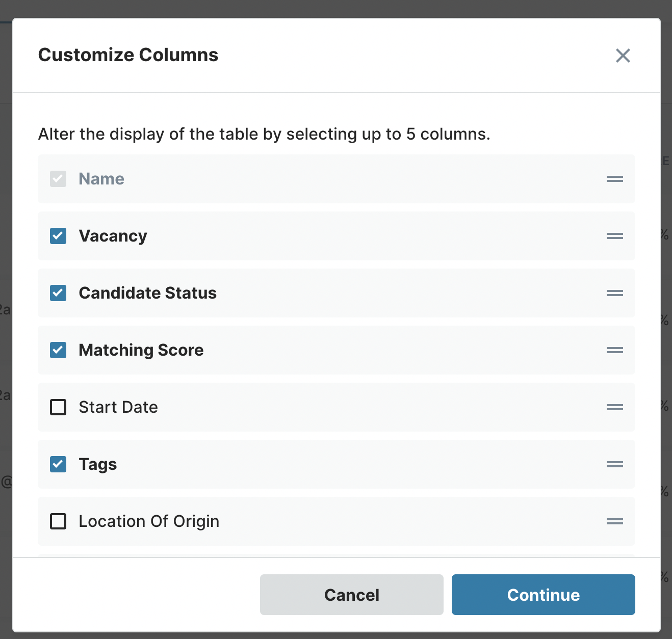Check the Location Of Origin checkbox
Image resolution: width=672 pixels, height=639 pixels.
[58, 521]
